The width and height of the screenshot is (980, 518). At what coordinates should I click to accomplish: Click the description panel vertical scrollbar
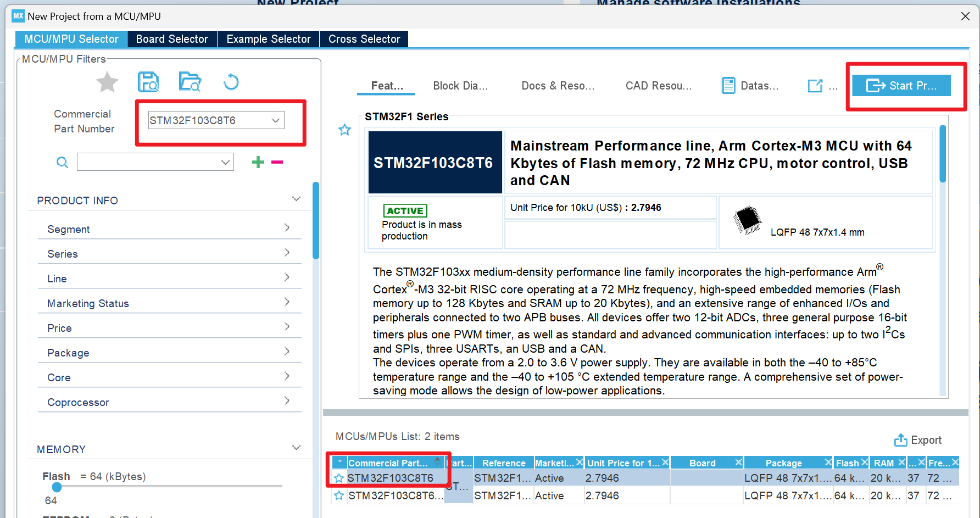(x=943, y=154)
